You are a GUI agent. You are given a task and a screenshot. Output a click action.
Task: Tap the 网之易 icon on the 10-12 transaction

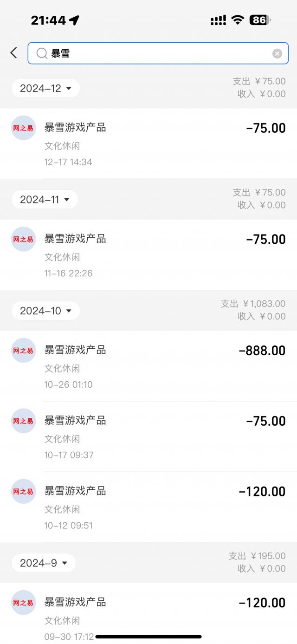coord(23,491)
